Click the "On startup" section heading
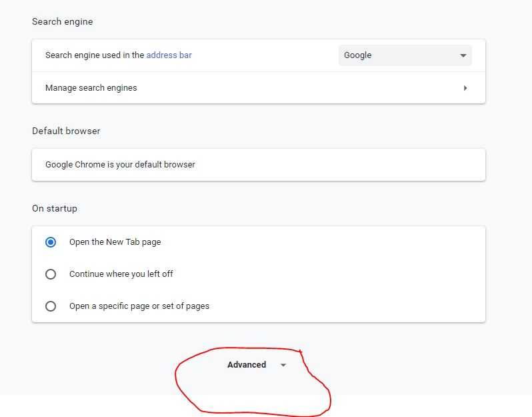Screen dimensions: 532x417 coord(55,208)
